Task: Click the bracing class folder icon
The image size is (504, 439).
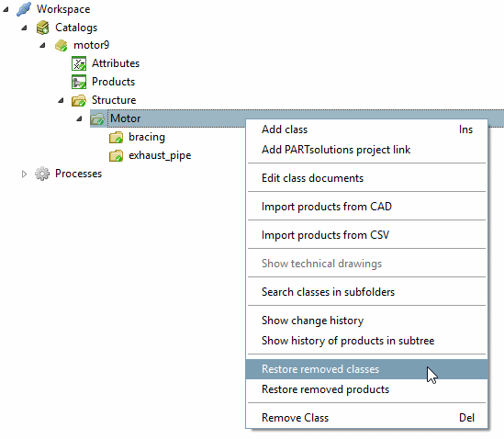Action: [116, 138]
